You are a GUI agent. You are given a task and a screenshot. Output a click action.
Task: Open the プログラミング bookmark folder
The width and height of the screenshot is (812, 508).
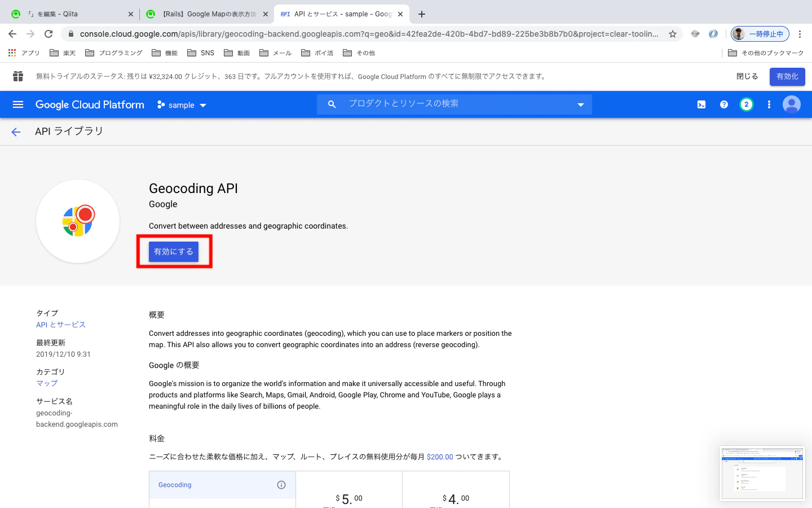114,53
